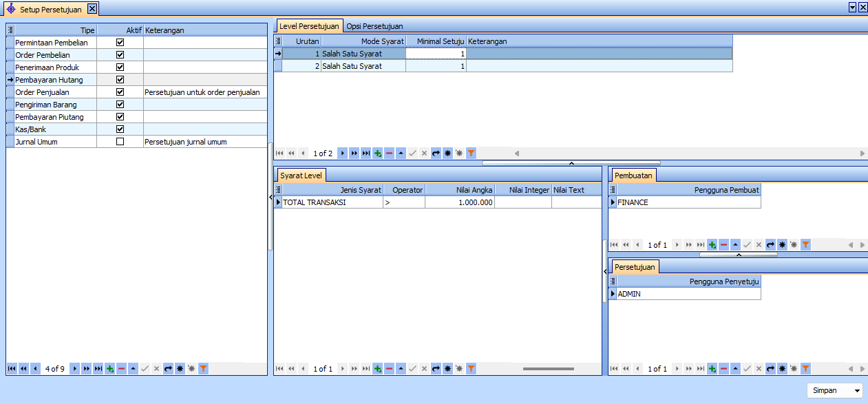Open Syarat Level navigator filter
This screenshot has width=868, height=404.
pyautogui.click(x=471, y=369)
